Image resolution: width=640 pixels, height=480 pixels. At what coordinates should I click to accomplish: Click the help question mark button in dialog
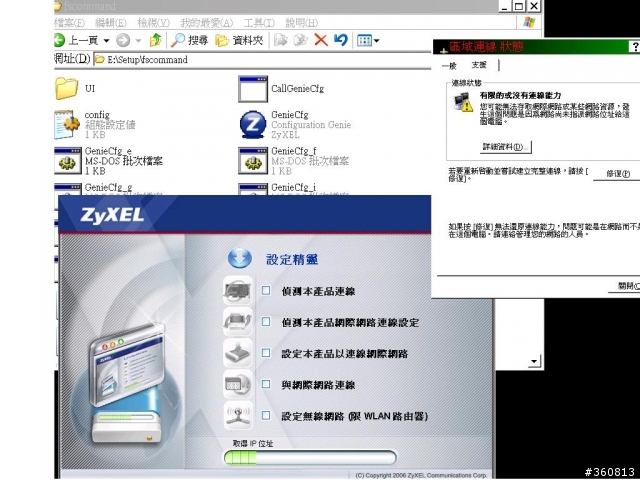pos(635,47)
